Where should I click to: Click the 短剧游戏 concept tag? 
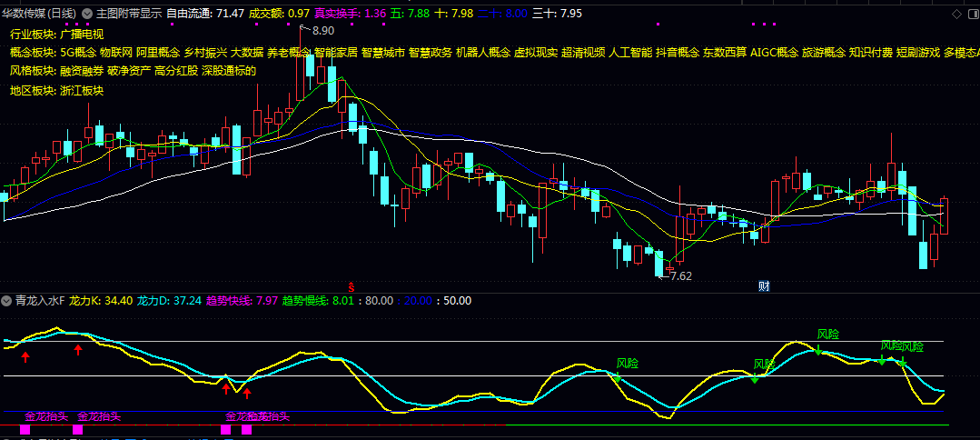[x=918, y=53]
